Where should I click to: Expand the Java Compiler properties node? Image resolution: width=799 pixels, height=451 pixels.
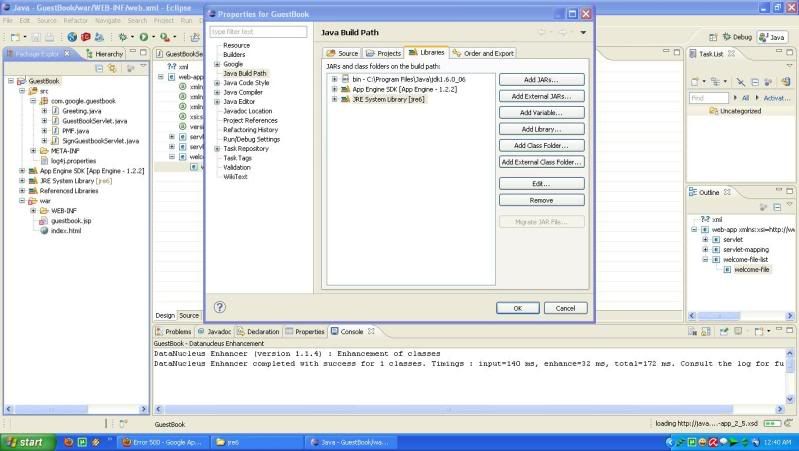[216, 92]
